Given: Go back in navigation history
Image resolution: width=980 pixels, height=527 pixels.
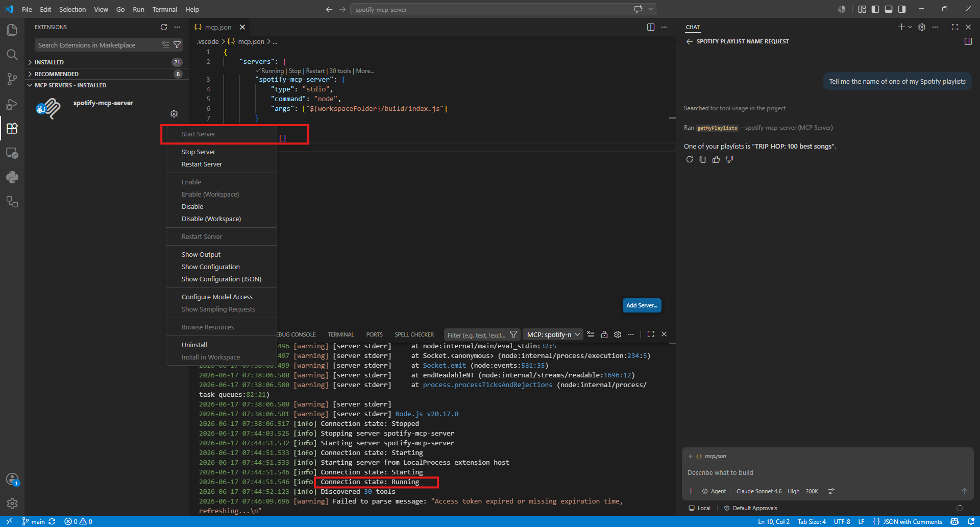Looking at the screenshot, I should pos(329,9).
